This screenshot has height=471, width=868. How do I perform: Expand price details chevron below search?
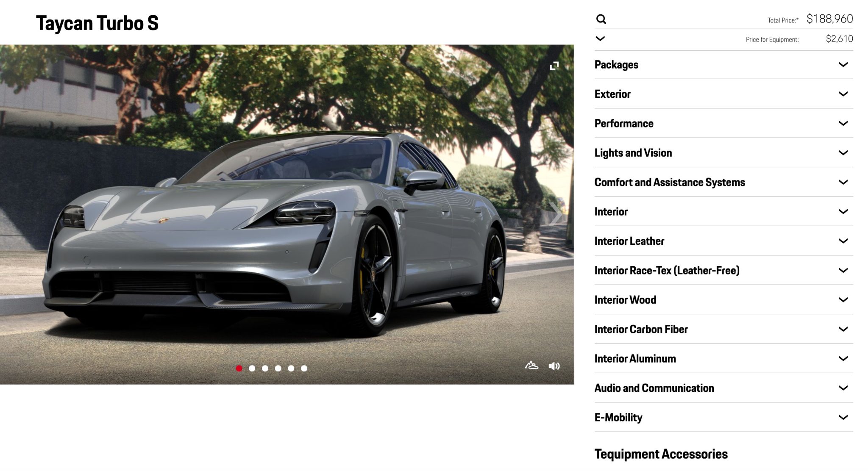[x=600, y=39]
